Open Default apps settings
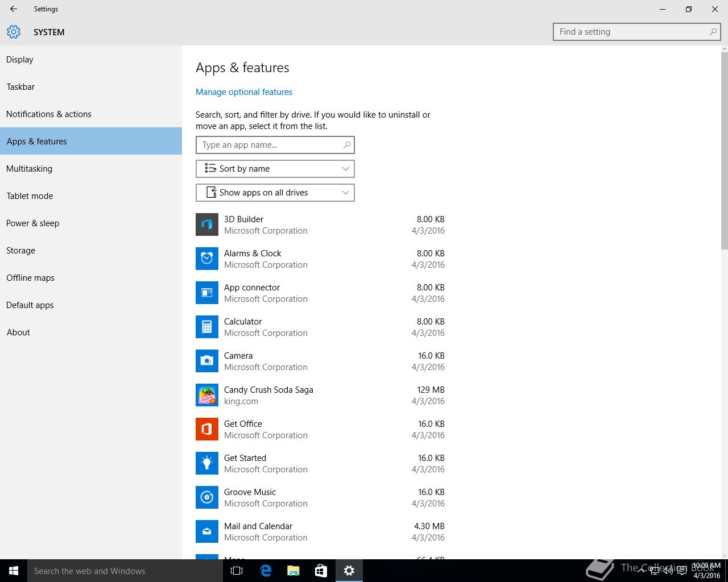The width and height of the screenshot is (728, 582). [91, 305]
